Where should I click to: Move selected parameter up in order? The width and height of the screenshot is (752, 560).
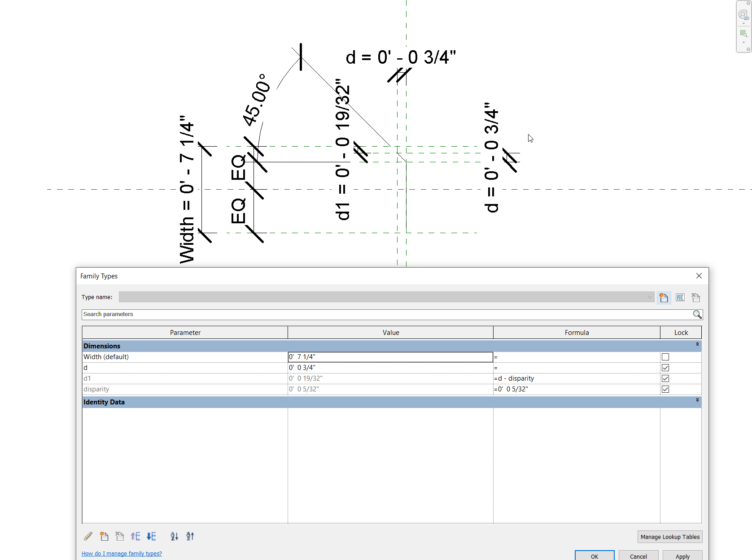136,536
